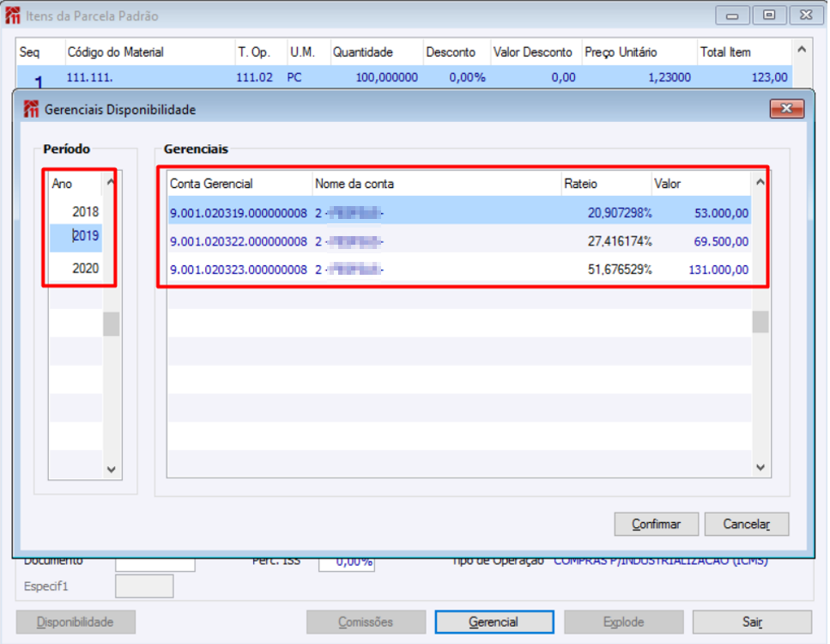This screenshot has height=644, width=830.
Task: Click the Ano list scrollbar thumb
Action: point(112,324)
